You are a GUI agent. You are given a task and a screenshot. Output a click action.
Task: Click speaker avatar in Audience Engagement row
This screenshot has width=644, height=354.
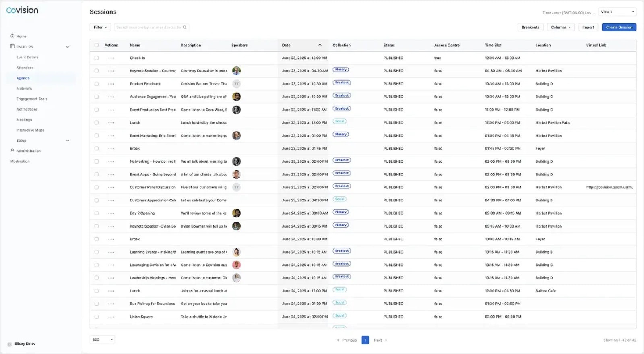[x=237, y=97]
